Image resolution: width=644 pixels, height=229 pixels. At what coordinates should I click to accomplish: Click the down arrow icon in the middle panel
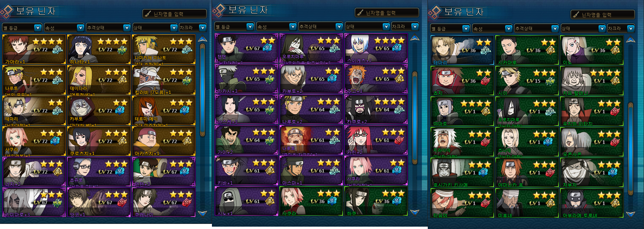415,212
